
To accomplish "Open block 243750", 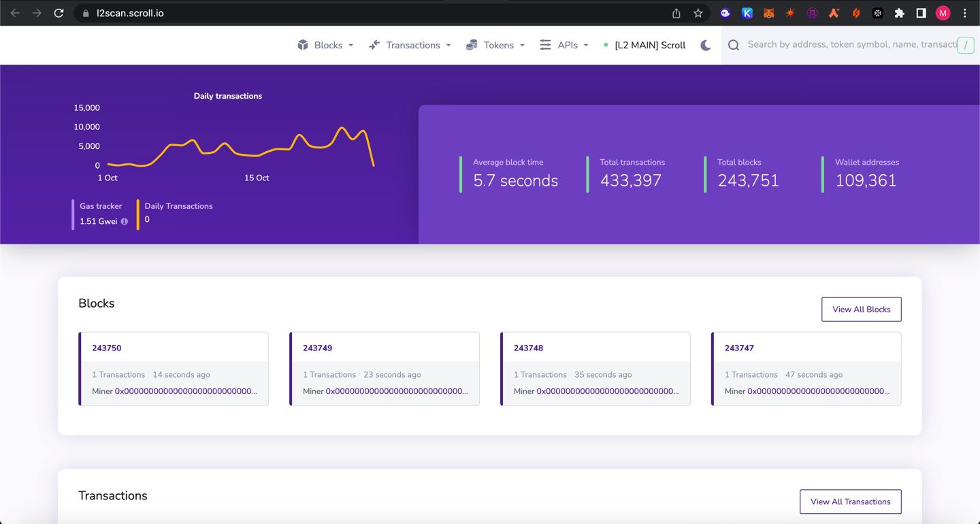I will [107, 348].
